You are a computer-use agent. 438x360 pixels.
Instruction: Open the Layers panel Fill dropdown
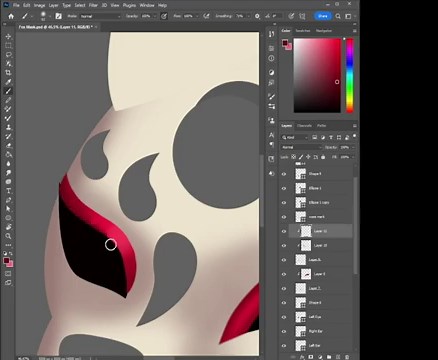tap(353, 157)
